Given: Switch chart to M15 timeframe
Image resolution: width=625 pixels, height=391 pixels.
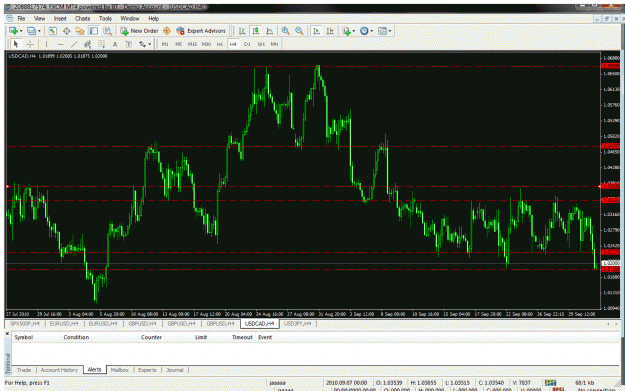Looking at the screenshot, I should [x=192, y=44].
